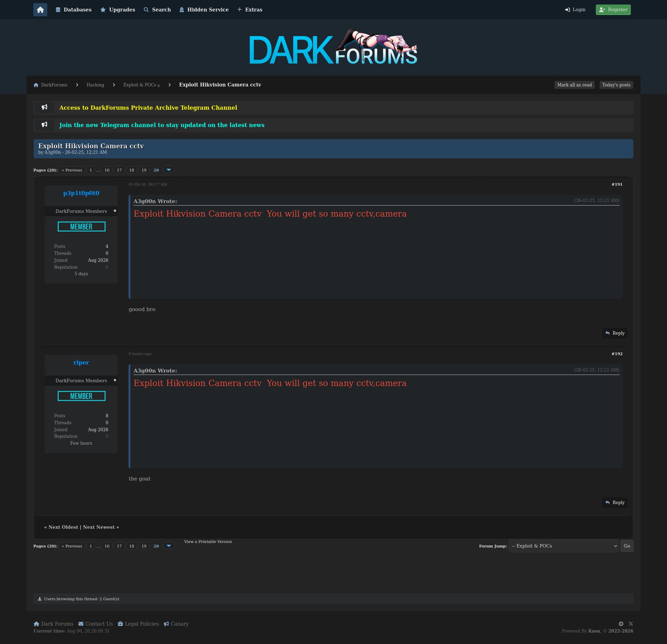This screenshot has width=667, height=644.
Task: Click the "the goat" post text
Action: (139, 479)
